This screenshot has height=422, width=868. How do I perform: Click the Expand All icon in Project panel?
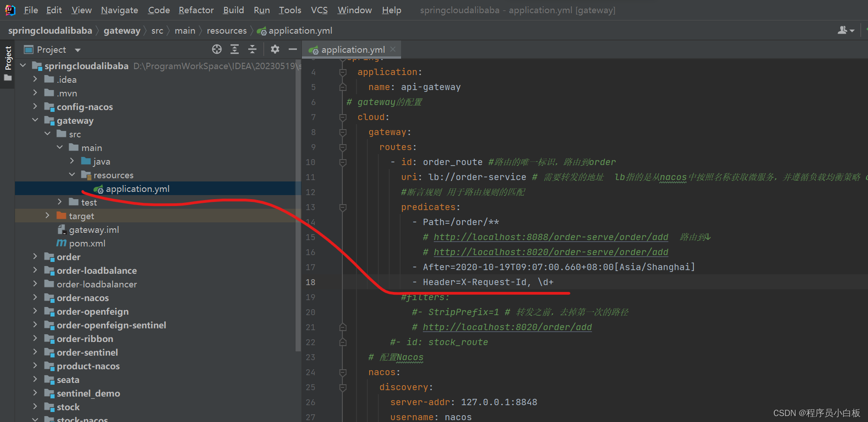coord(235,49)
